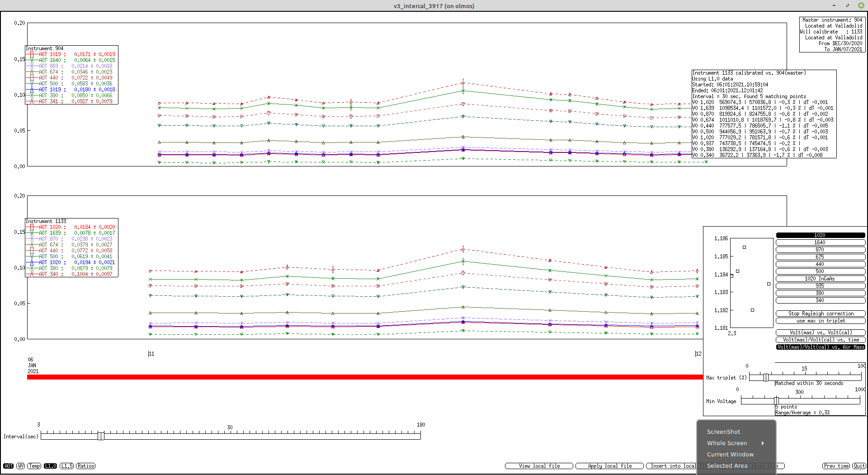Click the hour 12 time axis marker
Image resolution: width=868 pixels, height=475 pixels.
[698, 354]
